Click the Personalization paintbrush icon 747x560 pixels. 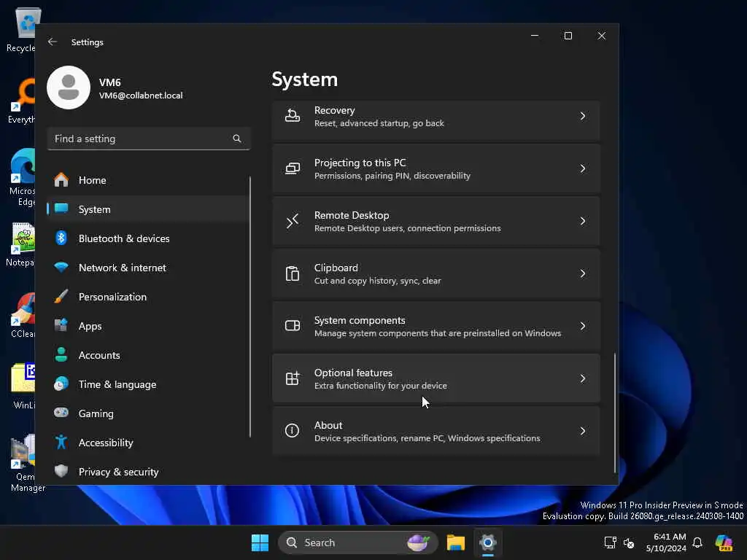[x=62, y=297]
